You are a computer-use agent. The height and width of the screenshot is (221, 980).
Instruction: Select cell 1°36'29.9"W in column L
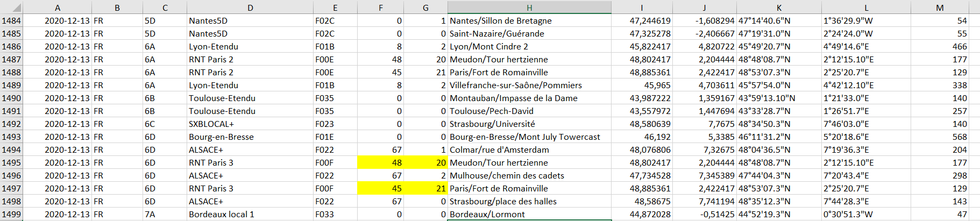[866, 20]
